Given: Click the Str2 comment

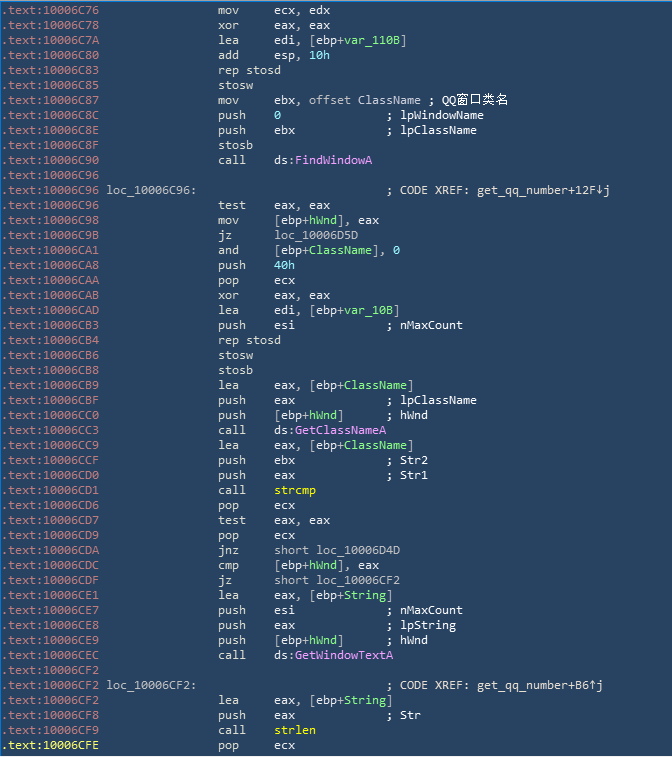Looking at the screenshot, I should coord(414,460).
